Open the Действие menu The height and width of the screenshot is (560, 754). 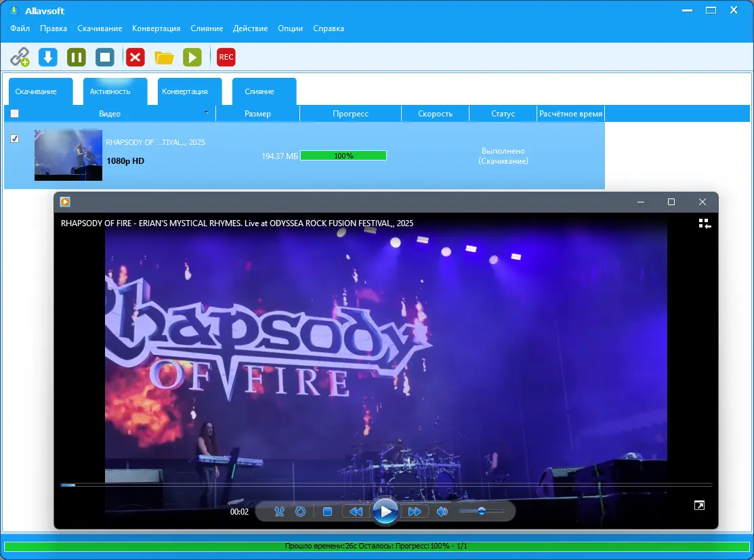click(x=250, y=28)
